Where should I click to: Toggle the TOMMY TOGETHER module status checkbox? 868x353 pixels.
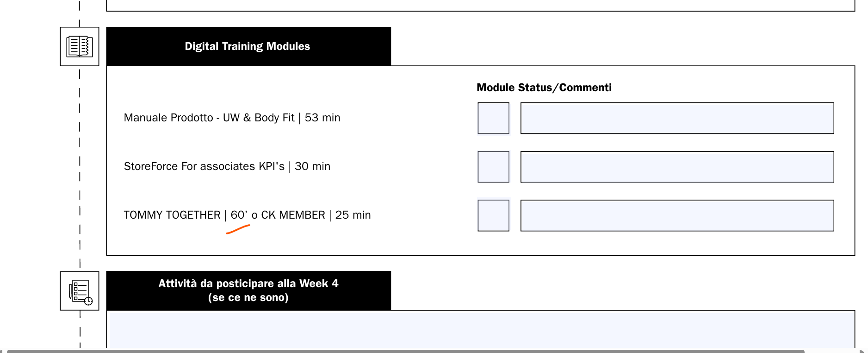point(493,215)
